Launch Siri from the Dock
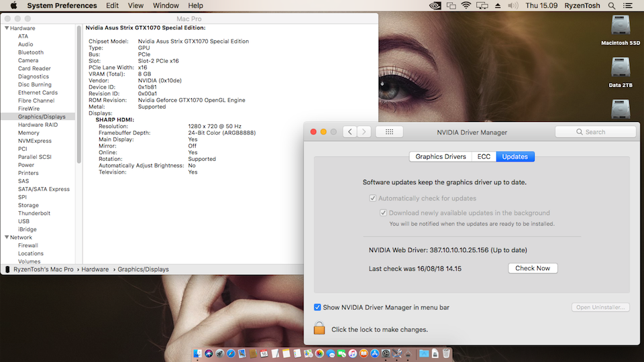 (x=209, y=353)
